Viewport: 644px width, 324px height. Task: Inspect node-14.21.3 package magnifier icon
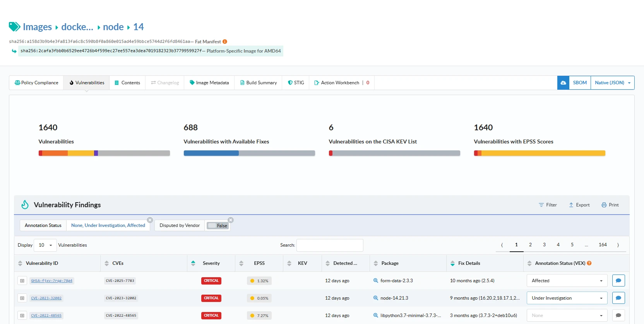(x=375, y=298)
